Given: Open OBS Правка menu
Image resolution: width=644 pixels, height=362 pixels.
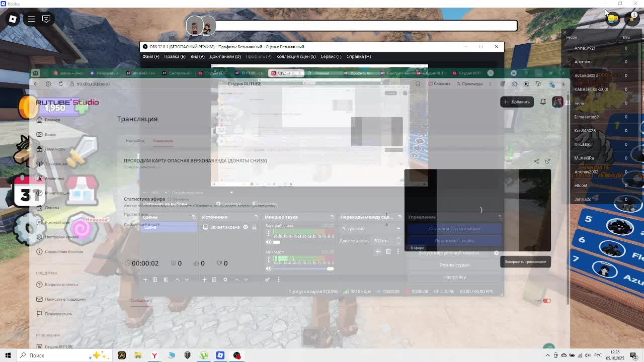Looking at the screenshot, I should coord(175,56).
